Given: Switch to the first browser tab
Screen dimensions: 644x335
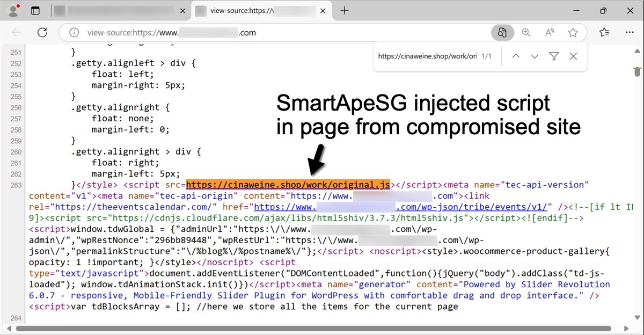Looking at the screenshot, I should click(x=115, y=10).
